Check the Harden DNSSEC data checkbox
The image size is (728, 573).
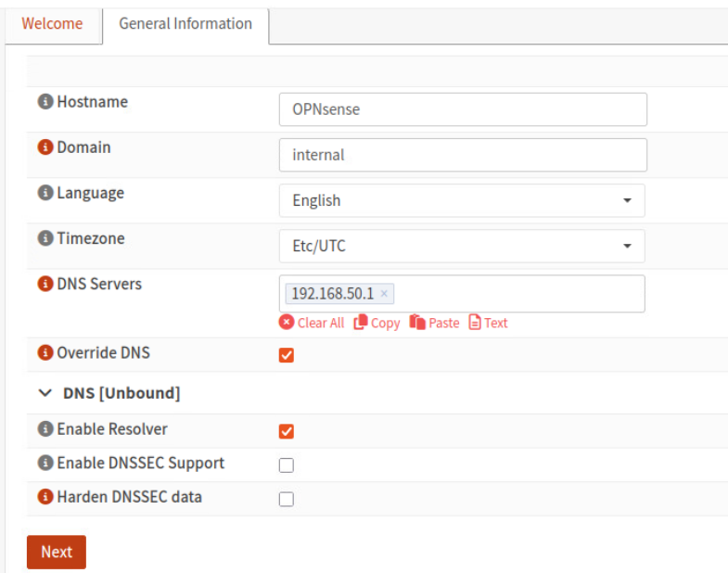tap(287, 499)
